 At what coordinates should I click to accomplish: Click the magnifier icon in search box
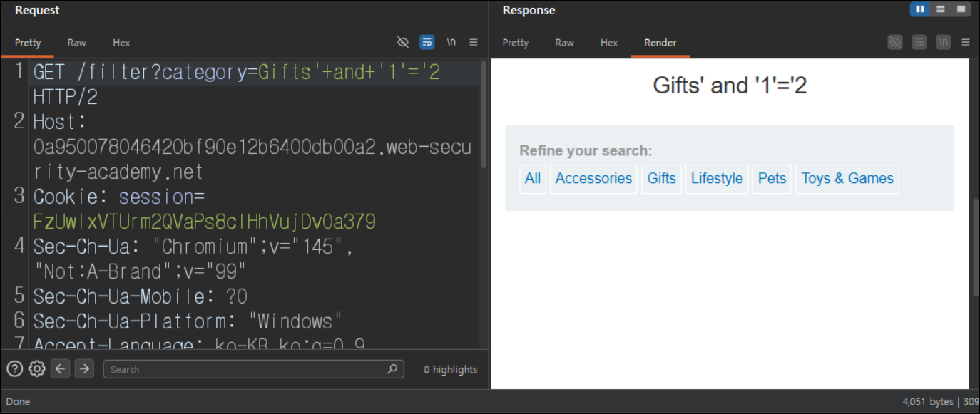pos(392,369)
